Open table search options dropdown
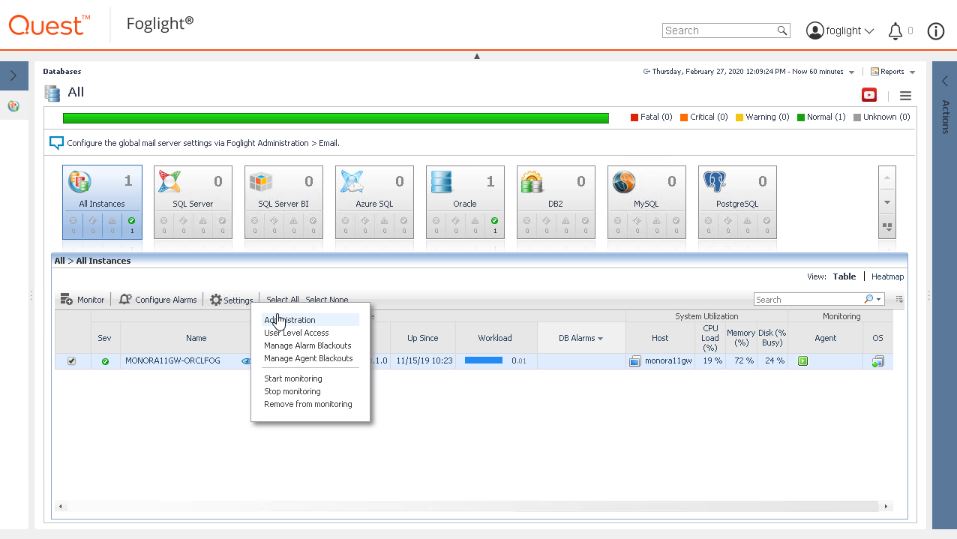The image size is (957, 539). pyautogui.click(x=878, y=299)
